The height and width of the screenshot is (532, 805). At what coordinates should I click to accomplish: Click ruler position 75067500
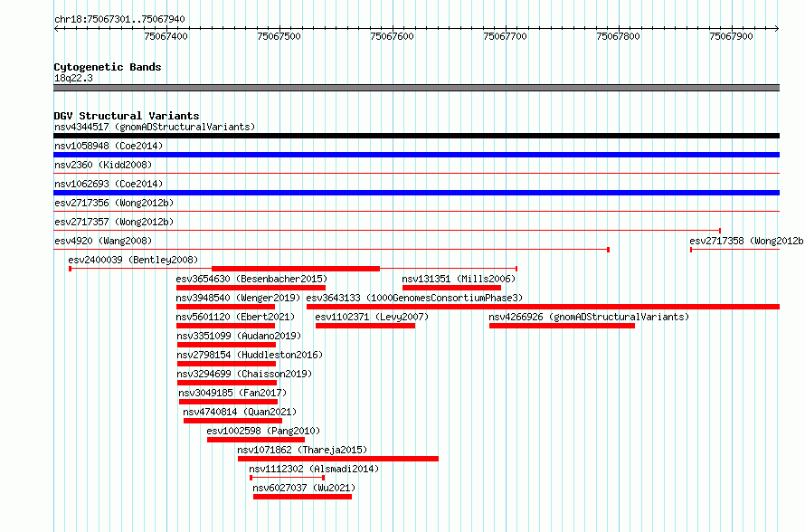(279, 36)
